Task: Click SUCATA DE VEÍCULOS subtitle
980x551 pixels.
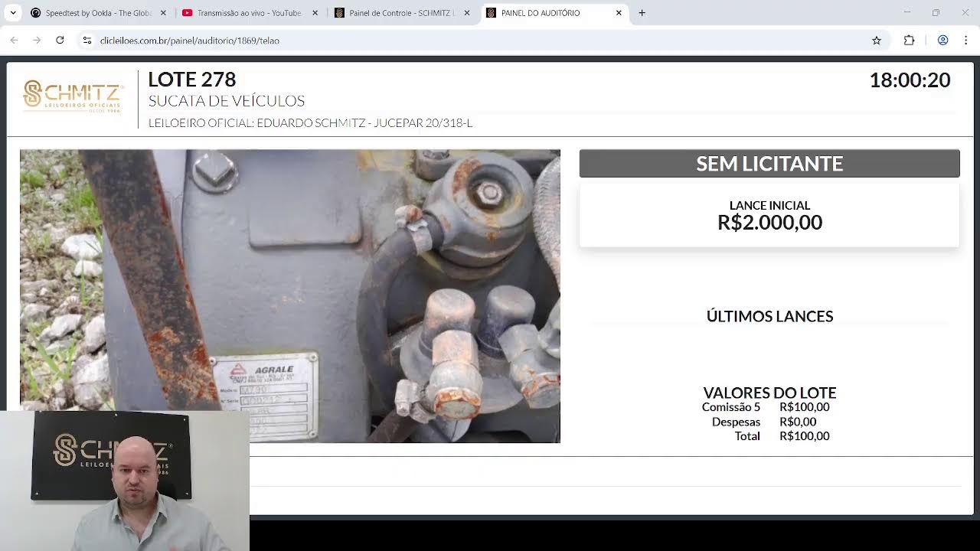Action: pos(227,101)
